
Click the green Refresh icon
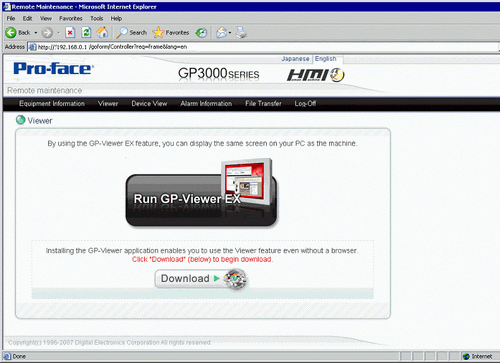pyautogui.click(x=86, y=33)
